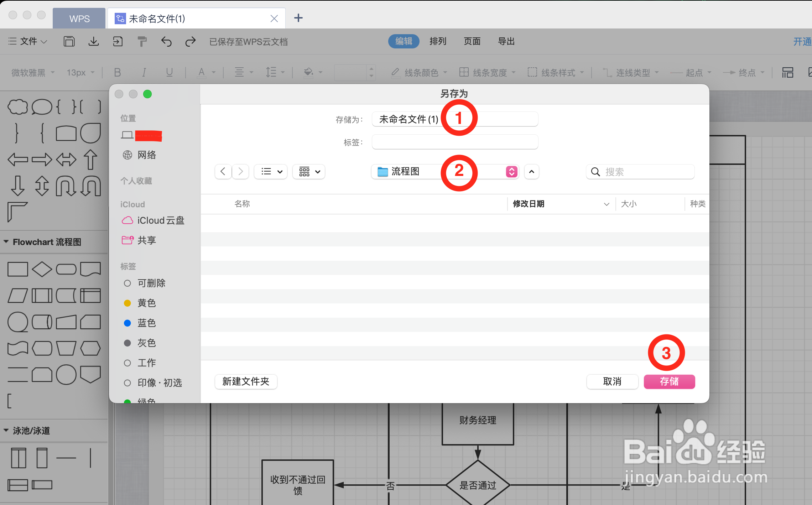The height and width of the screenshot is (505, 812).
Task: Select the diamond decision shape
Action: pos(42,269)
